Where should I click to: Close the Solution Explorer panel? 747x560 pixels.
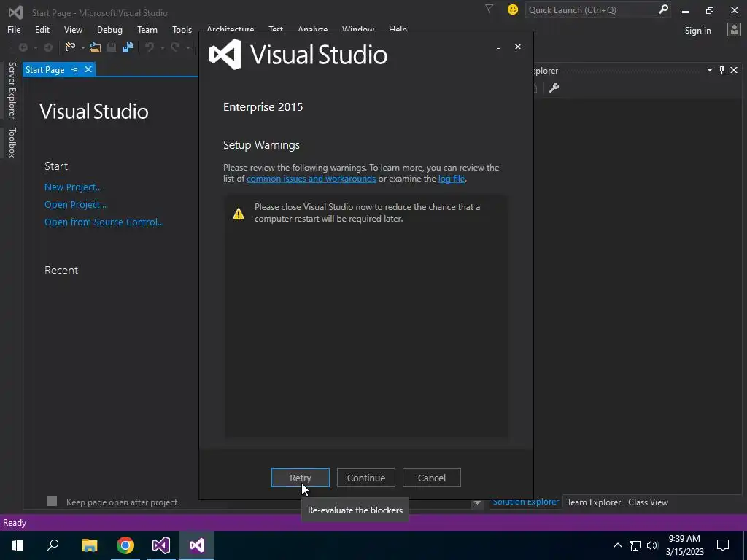tap(734, 71)
